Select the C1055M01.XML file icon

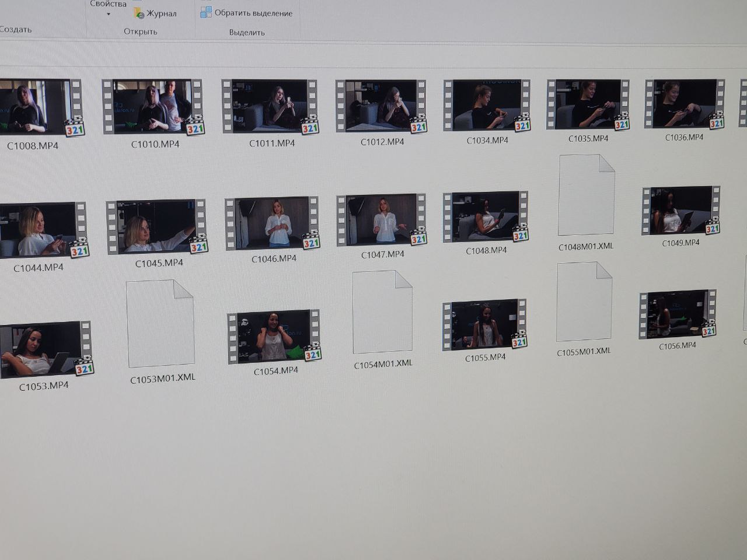[x=585, y=302]
